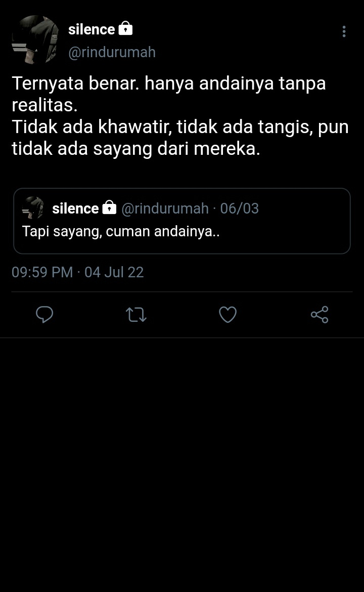The image size is (364, 592).
Task: Click the empty area below the tweet
Action: [x=182, y=464]
